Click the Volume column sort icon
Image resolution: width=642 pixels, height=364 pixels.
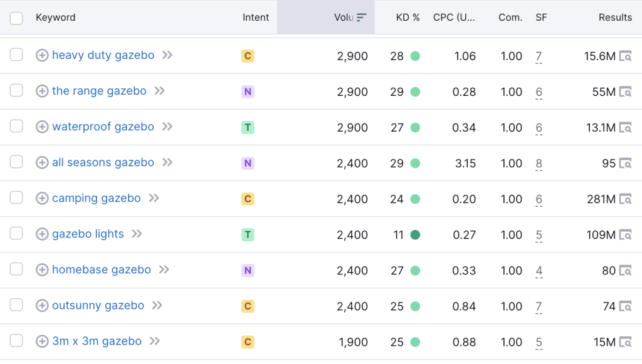[361, 18]
